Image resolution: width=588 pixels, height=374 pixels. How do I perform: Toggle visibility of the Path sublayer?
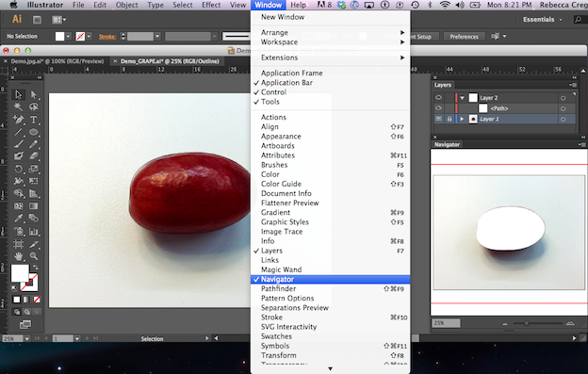438,108
